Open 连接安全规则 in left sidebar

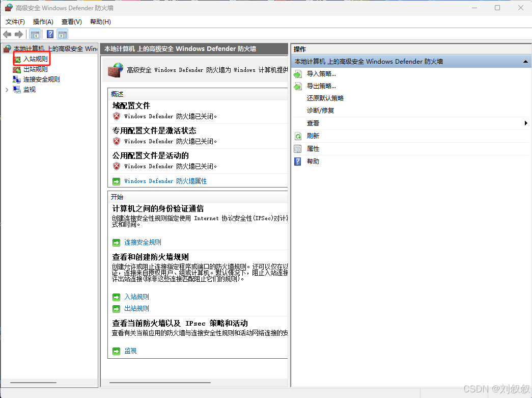click(43, 79)
